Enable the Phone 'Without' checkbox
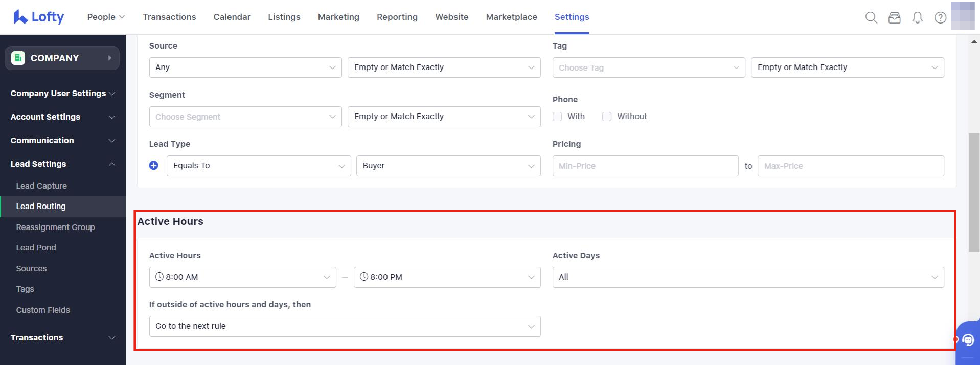Screen dimensions: 980x365 pyautogui.click(x=607, y=117)
